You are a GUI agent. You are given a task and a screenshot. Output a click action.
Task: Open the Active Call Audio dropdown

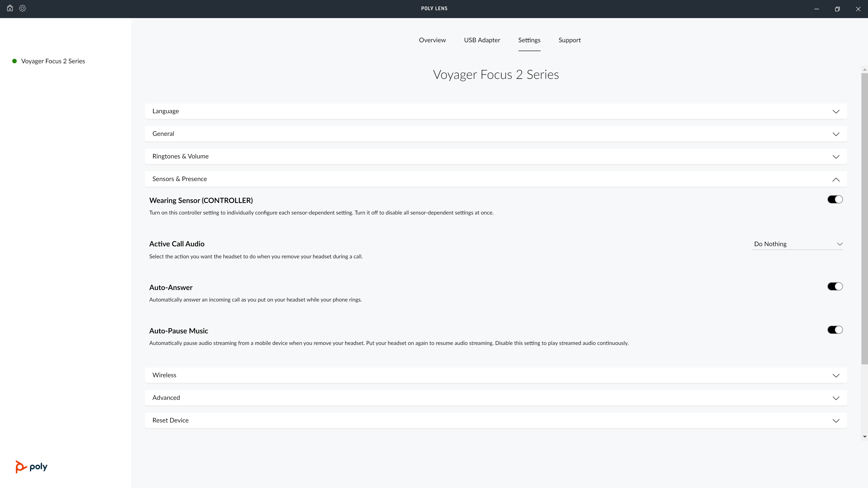point(798,244)
